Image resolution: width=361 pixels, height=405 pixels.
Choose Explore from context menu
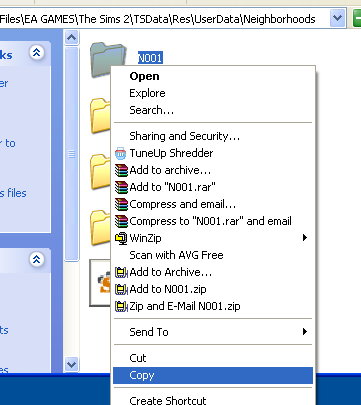[213, 93]
